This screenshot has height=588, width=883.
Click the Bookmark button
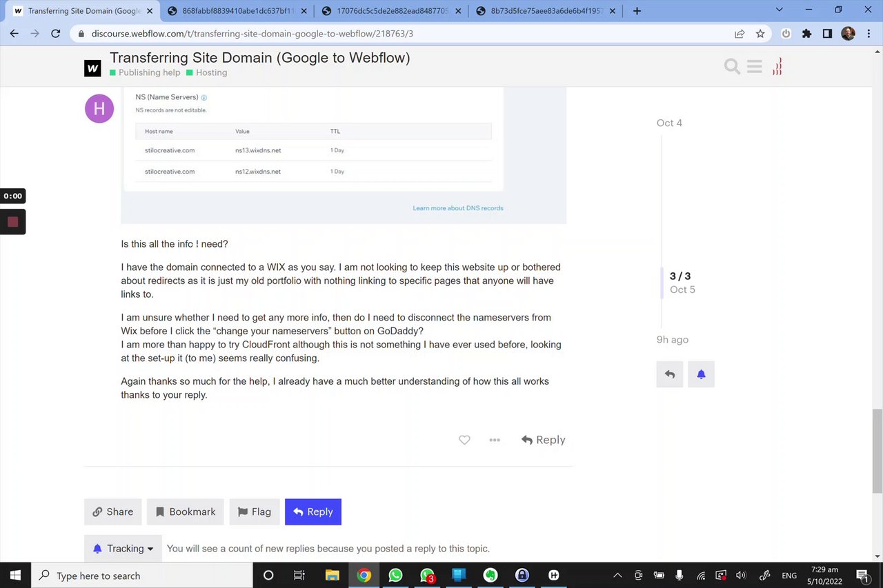186,511
